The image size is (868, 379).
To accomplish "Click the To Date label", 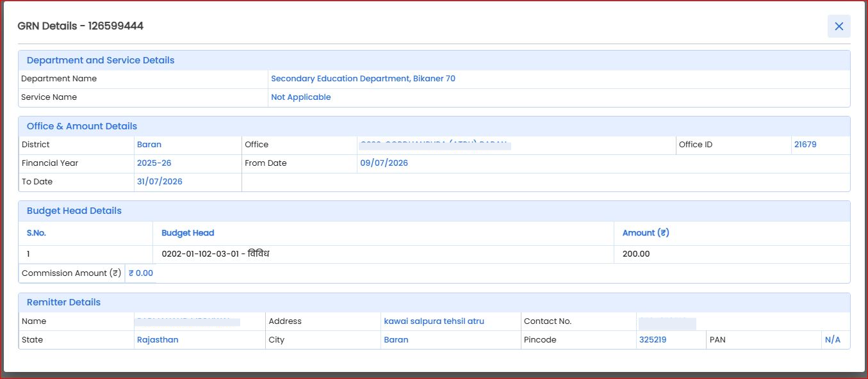I will [x=37, y=182].
